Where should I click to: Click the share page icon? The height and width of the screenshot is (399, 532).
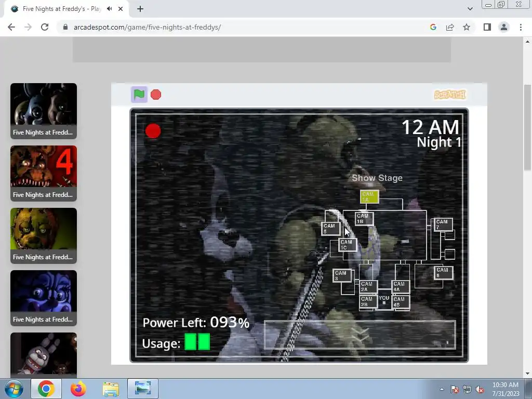click(x=450, y=27)
